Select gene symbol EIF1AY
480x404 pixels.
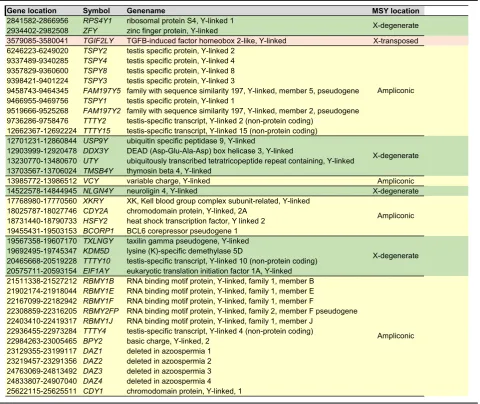coord(96,271)
